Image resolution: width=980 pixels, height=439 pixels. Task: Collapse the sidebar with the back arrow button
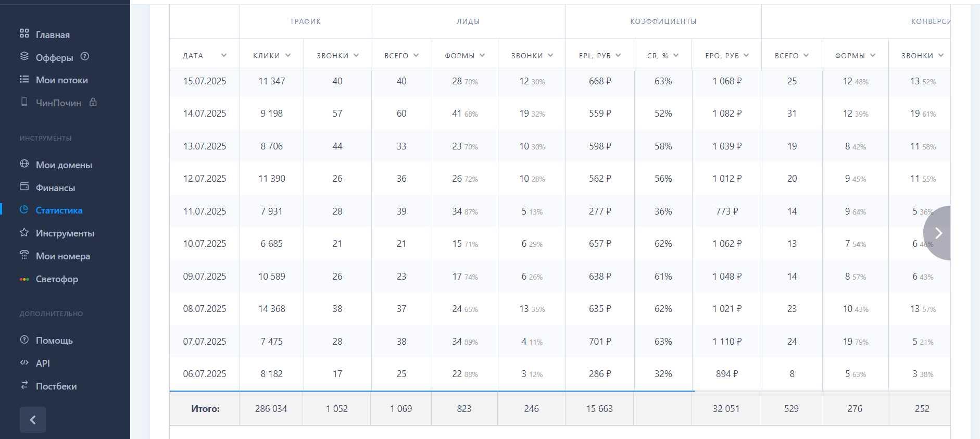coord(33,420)
